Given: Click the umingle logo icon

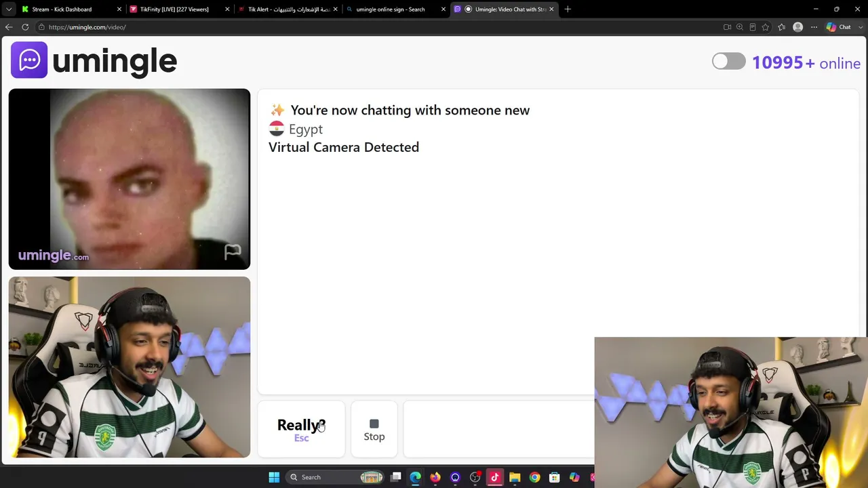Looking at the screenshot, I should coord(29,60).
